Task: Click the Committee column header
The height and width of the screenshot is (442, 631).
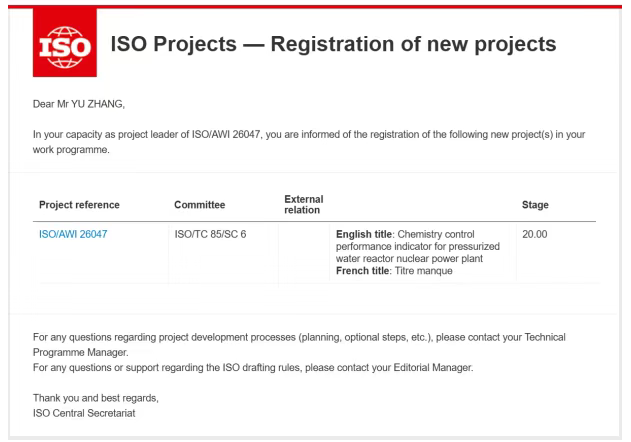Action: (200, 205)
